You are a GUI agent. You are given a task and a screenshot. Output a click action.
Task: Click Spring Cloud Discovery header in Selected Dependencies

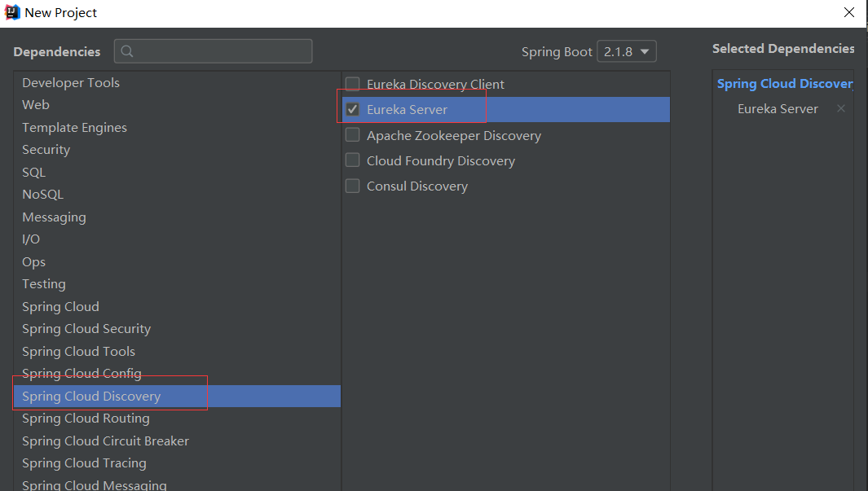pyautogui.click(x=784, y=82)
